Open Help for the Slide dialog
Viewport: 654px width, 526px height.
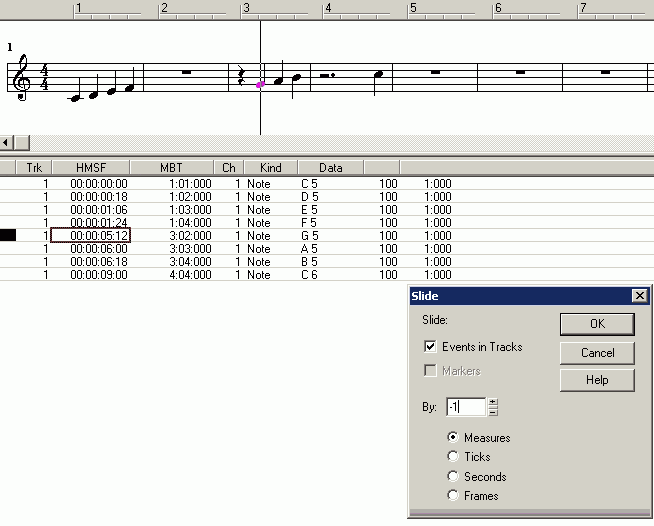[597, 379]
